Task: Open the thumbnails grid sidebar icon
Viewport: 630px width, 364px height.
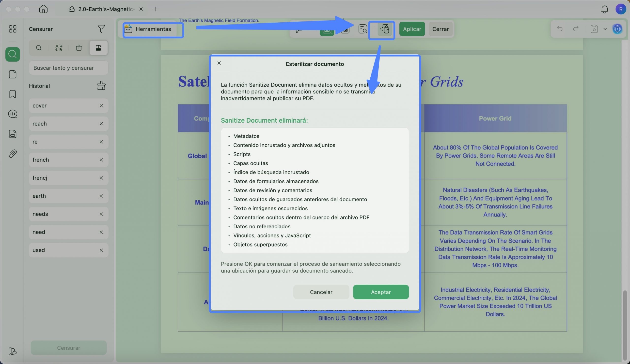Action: pos(13,29)
